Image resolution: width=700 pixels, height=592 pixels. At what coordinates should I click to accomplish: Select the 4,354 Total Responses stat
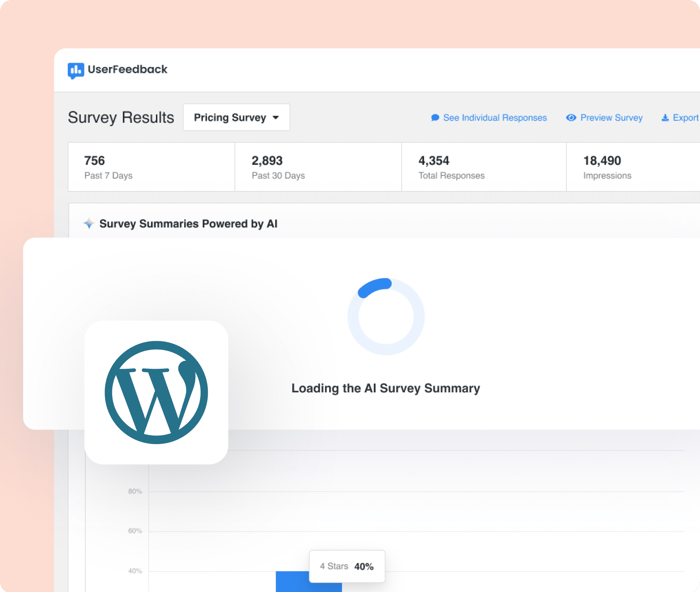click(484, 167)
